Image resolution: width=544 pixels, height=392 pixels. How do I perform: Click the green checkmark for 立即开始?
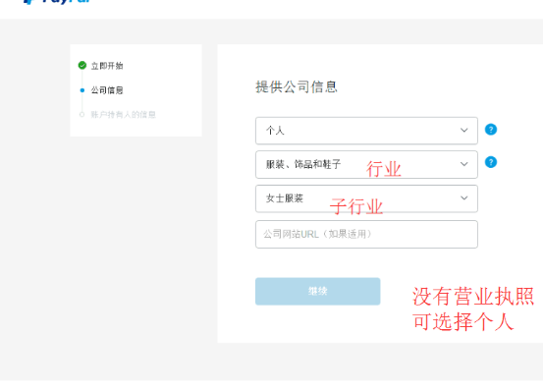[x=82, y=65]
